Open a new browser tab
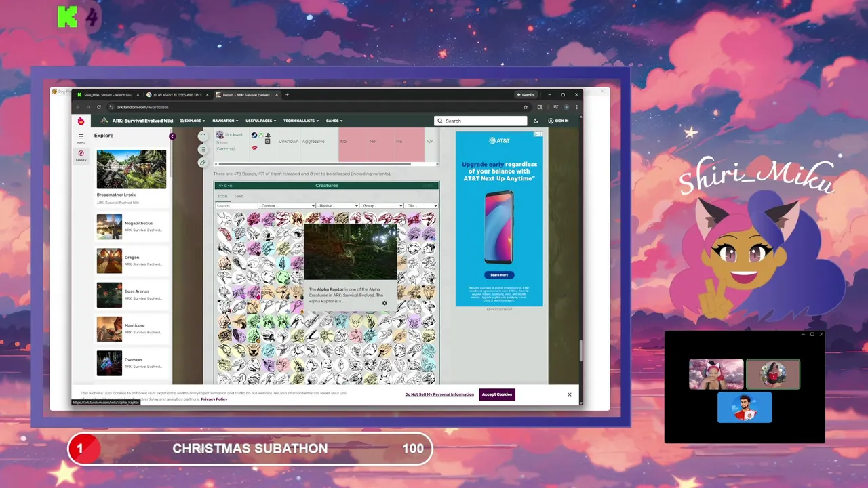This screenshot has height=488, width=868. click(287, 95)
